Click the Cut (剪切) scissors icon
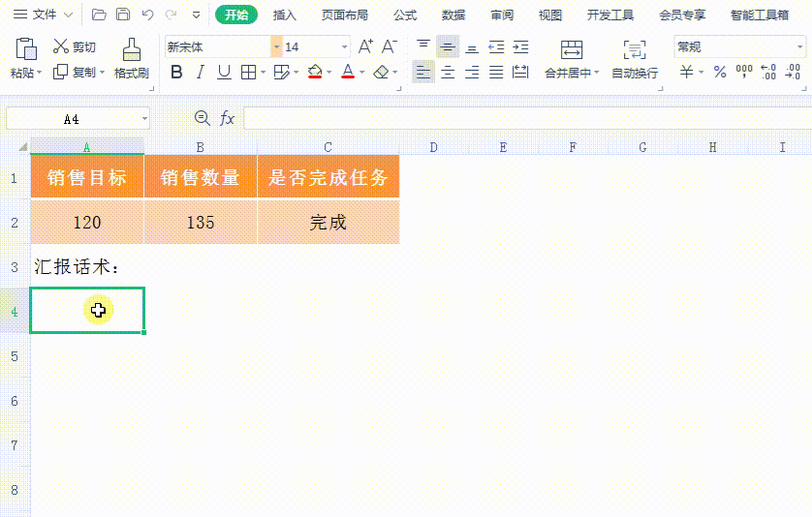This screenshot has height=517, width=812. point(60,46)
